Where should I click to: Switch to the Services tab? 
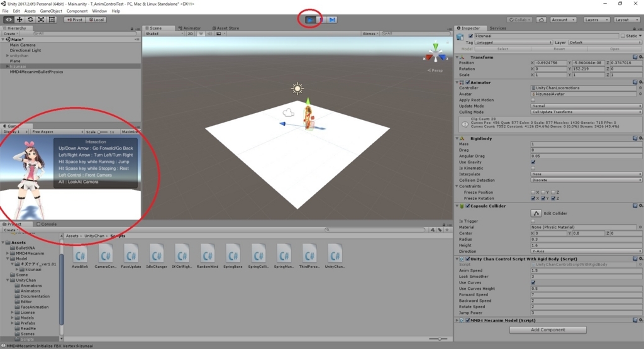pos(497,28)
